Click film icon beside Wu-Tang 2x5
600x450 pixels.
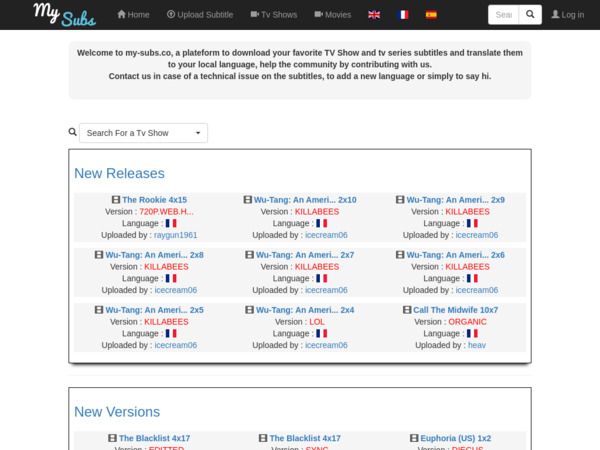pyautogui.click(x=99, y=310)
